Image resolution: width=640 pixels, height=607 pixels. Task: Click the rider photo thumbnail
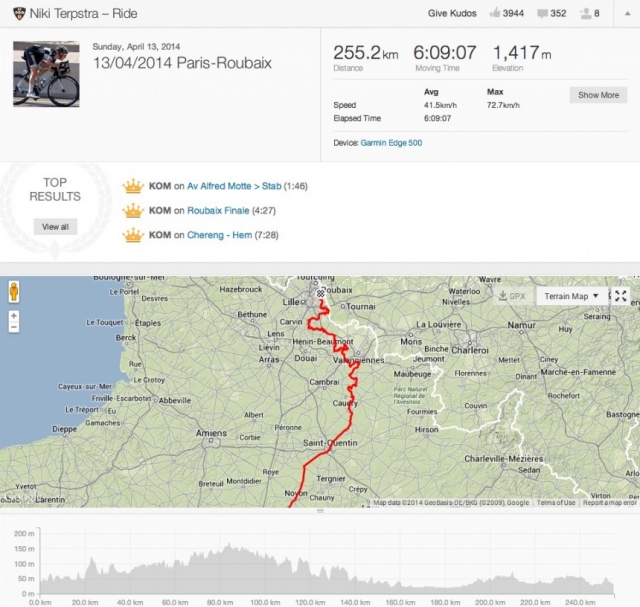[46, 73]
